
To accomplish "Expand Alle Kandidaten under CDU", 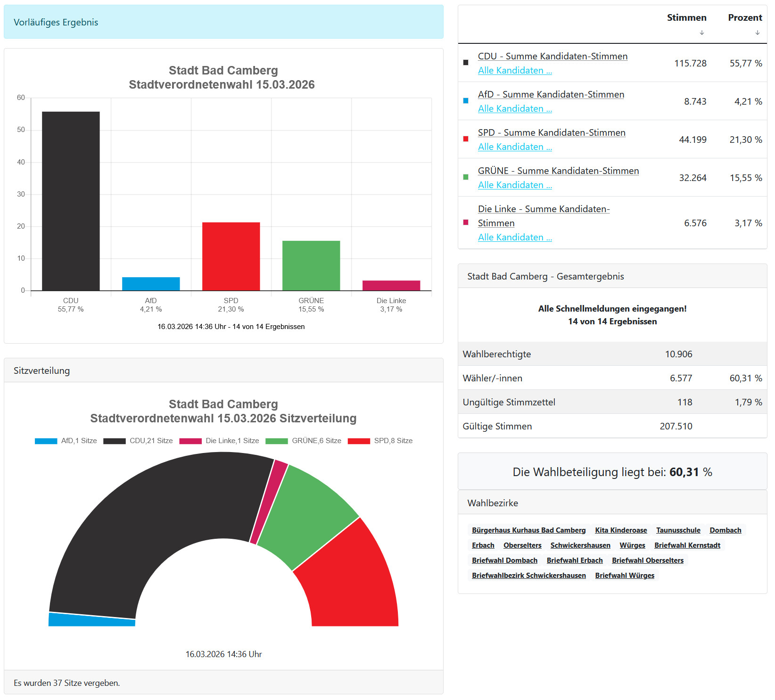I will coord(515,70).
